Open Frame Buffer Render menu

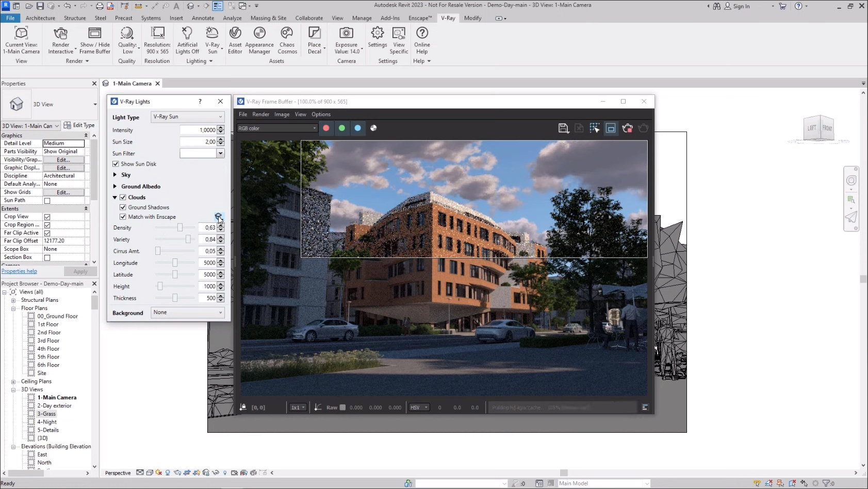pos(260,115)
